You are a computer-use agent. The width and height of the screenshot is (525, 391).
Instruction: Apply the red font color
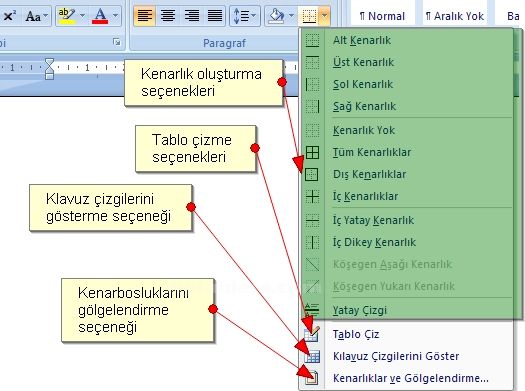tap(100, 16)
